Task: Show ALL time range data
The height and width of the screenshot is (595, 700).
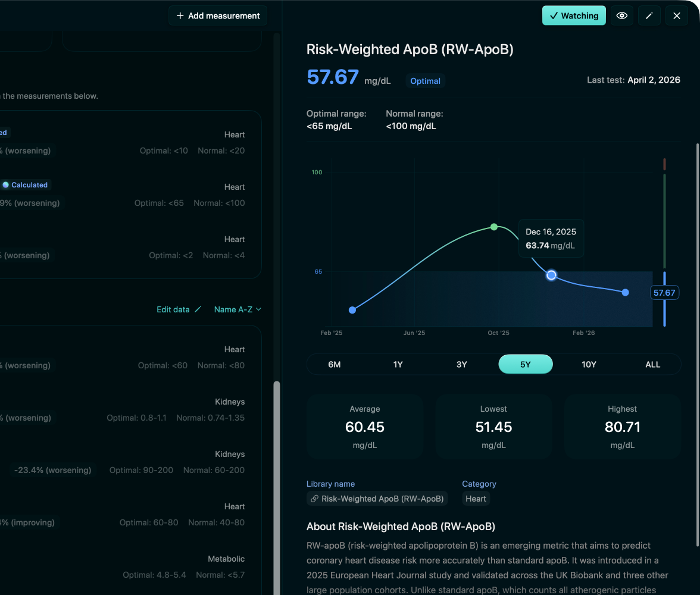Action: coord(652,364)
